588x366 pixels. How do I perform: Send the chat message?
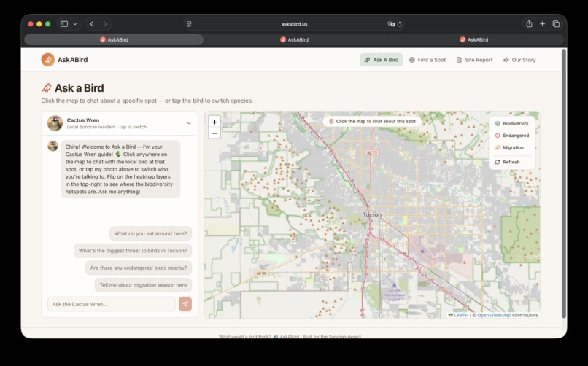(185, 304)
